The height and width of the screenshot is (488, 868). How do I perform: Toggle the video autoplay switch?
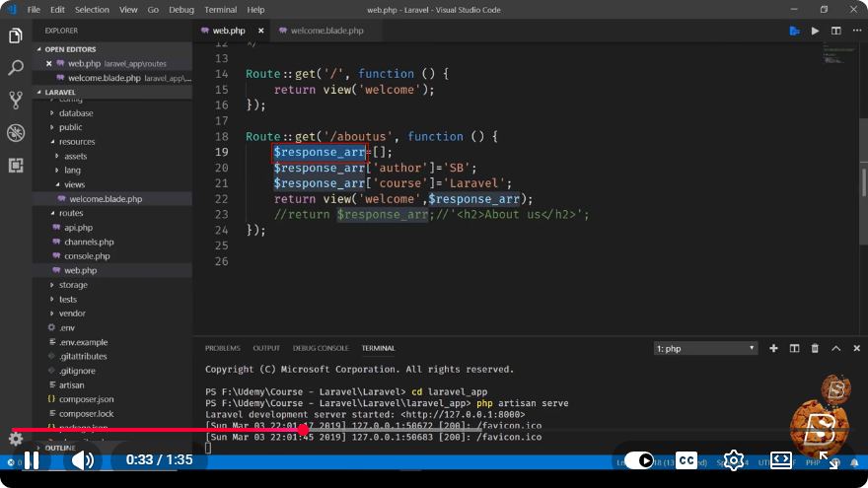639,460
